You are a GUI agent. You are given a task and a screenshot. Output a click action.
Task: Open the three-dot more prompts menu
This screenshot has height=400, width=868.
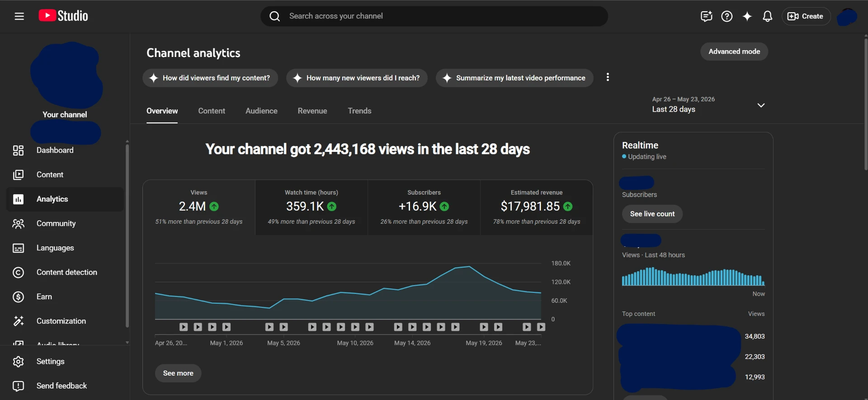[608, 77]
